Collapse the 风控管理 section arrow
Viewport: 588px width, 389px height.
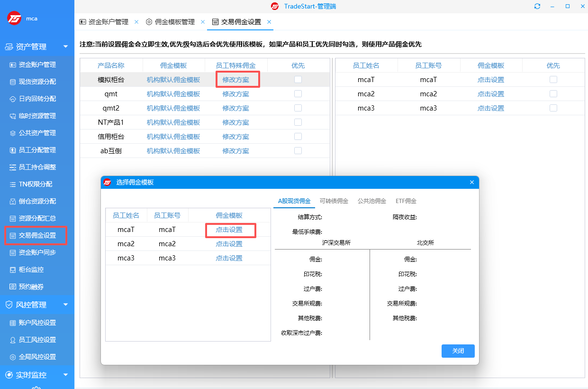[65, 305]
